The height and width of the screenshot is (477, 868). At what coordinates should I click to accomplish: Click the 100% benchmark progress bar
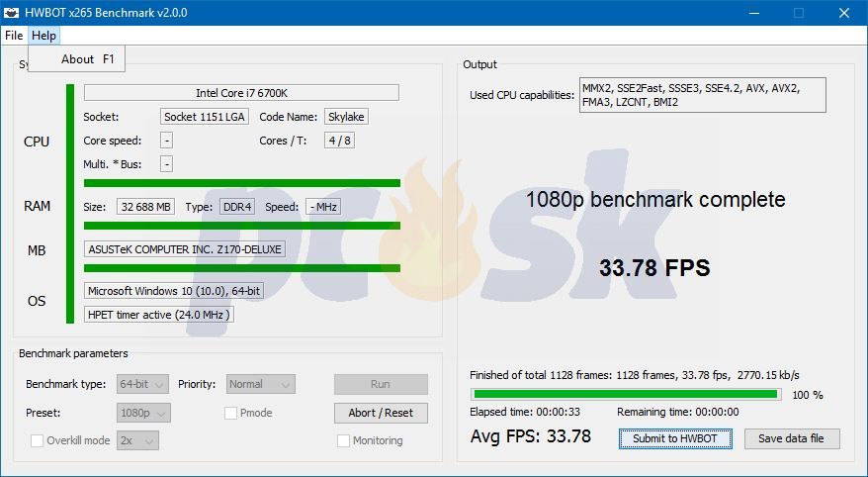pyautogui.click(x=626, y=395)
